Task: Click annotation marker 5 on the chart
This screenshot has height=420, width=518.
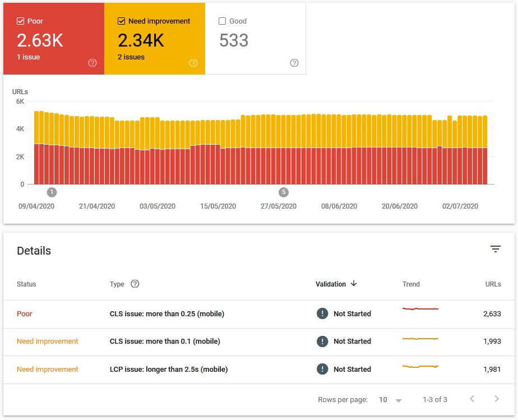Action: pos(284,192)
